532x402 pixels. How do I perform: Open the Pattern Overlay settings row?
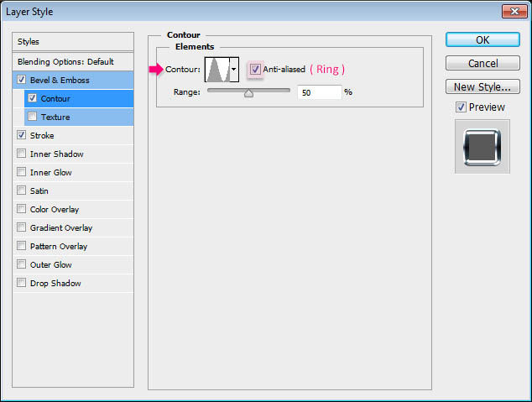(73, 246)
